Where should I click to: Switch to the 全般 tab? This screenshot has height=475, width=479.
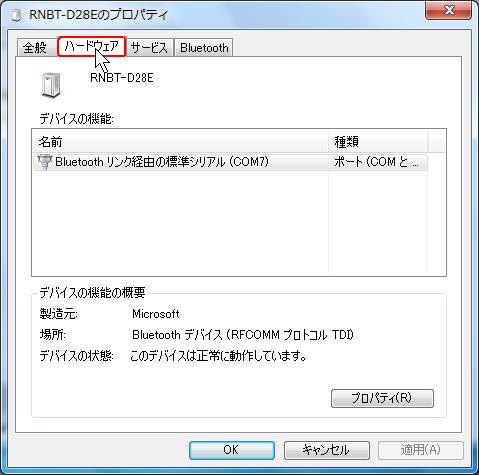[36, 48]
